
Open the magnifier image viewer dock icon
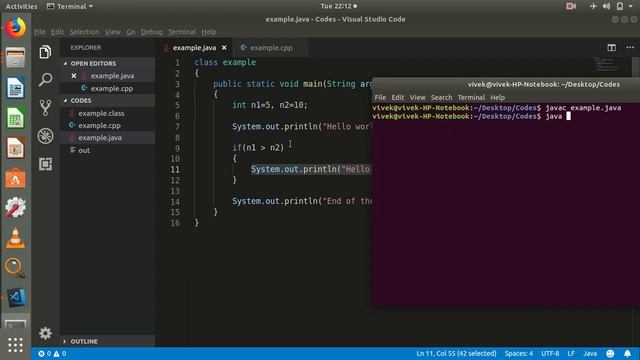(15, 268)
